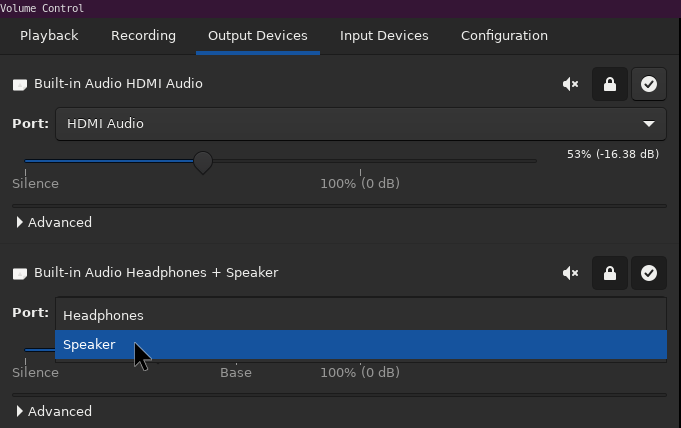Click the HDMI dropdown arrow indicator
The height and width of the screenshot is (428, 681).
(x=649, y=124)
